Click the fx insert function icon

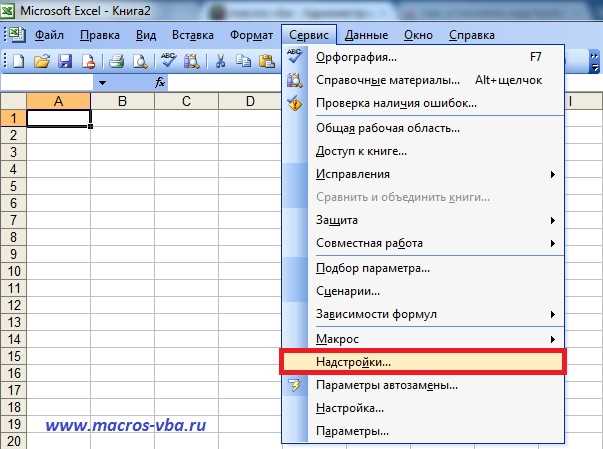pos(160,82)
